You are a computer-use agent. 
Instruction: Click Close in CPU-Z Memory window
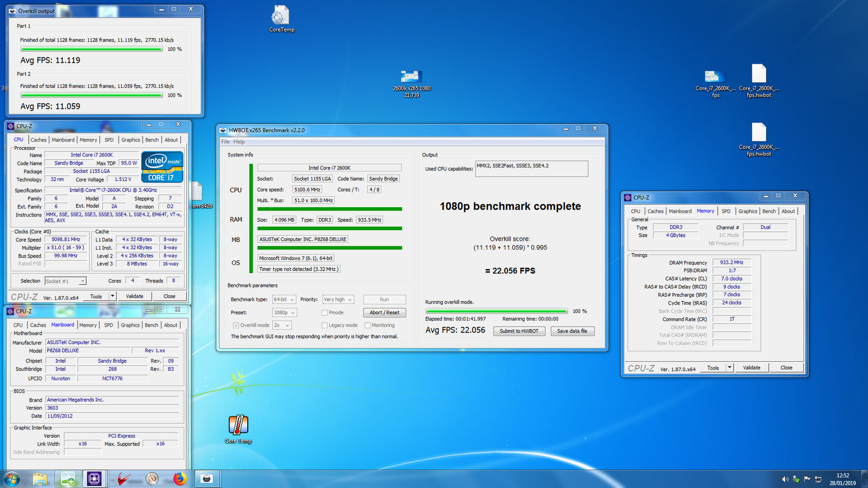click(x=786, y=368)
